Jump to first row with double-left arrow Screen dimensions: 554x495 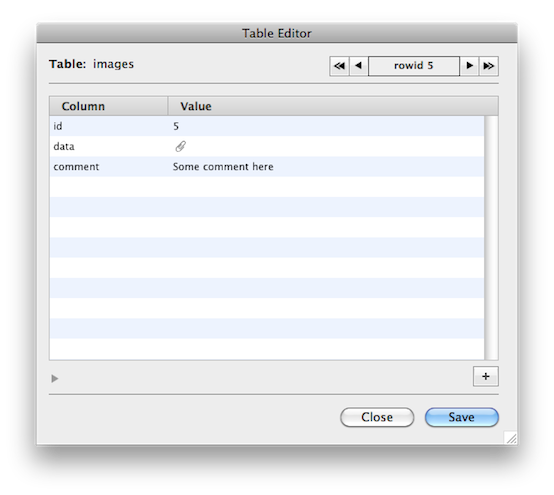(x=339, y=66)
